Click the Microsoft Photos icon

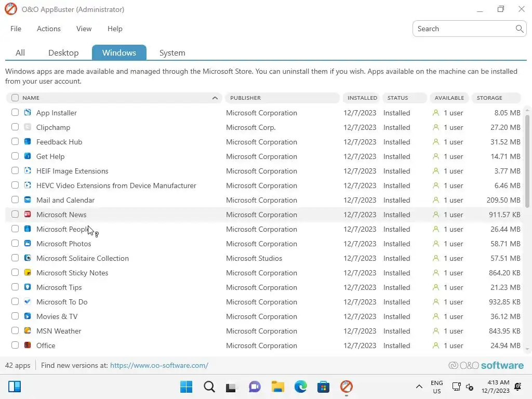click(28, 243)
